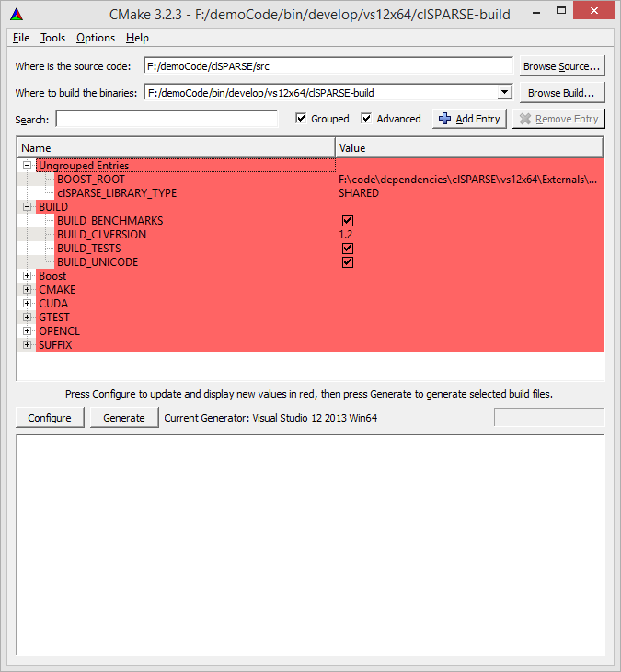Image resolution: width=621 pixels, height=672 pixels.
Task: Click the CMake logo icon in title bar
Action: point(17,14)
